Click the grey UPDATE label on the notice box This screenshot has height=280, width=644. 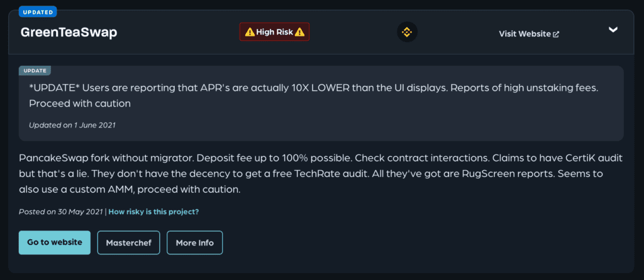click(35, 70)
